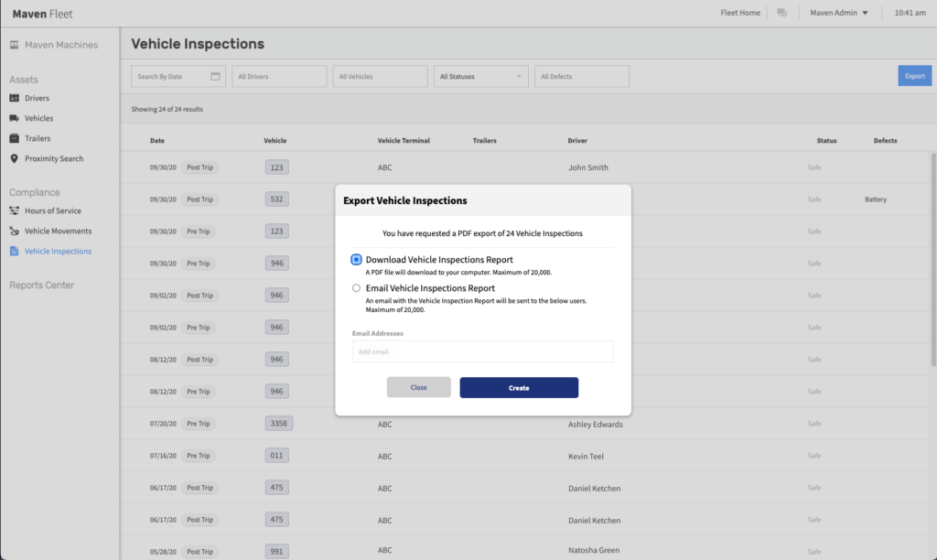Screen dimensions: 937x560
Task: Open the All Defects filter
Action: (x=581, y=77)
